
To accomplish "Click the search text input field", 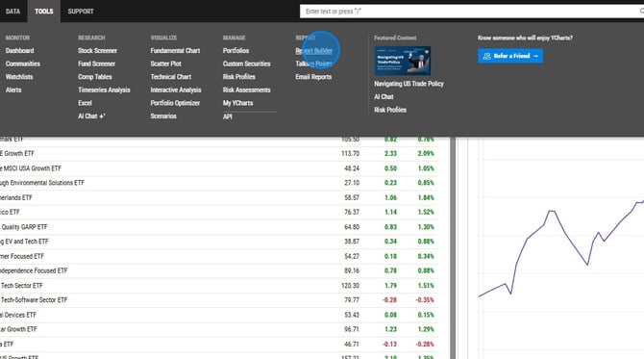I will click(x=472, y=12).
